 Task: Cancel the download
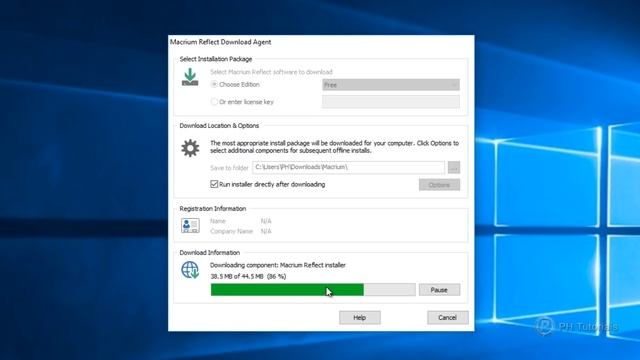tap(448, 318)
